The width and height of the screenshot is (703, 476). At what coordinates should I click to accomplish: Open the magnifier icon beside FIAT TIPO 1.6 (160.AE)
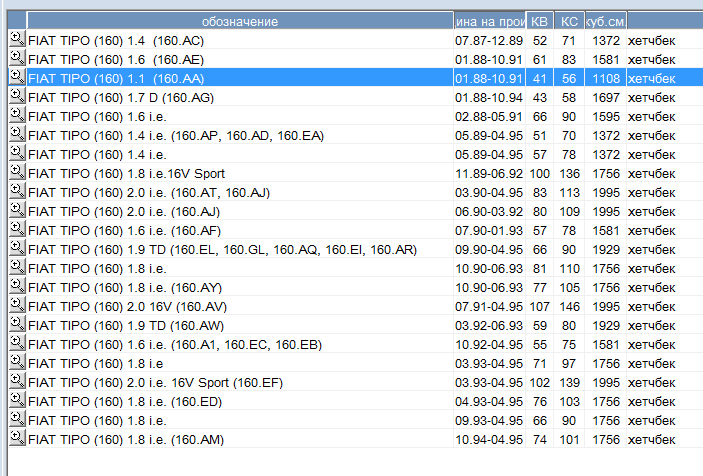click(16, 58)
